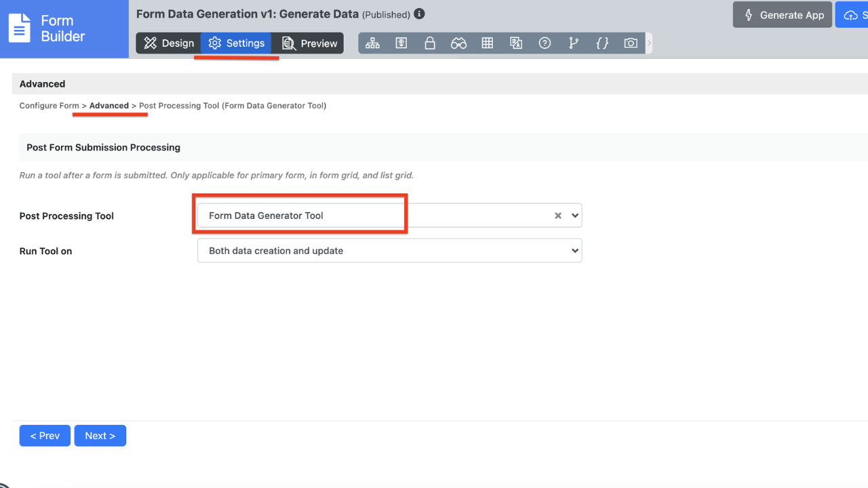Expand the toolbar using the right chevron
868x488 pixels.
[649, 43]
